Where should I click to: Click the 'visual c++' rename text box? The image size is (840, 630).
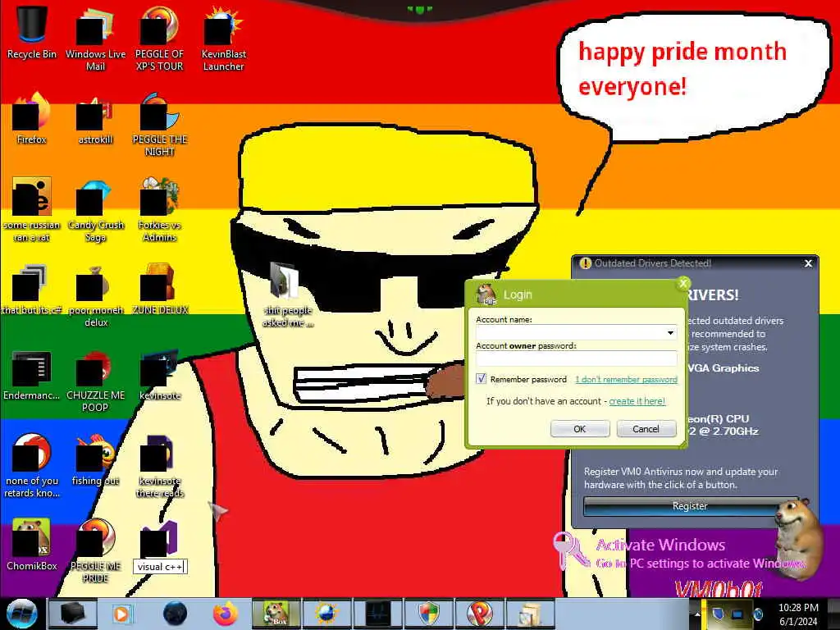pyautogui.click(x=160, y=567)
